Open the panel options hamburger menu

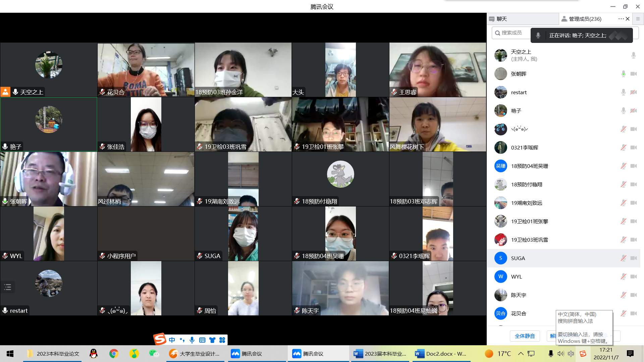point(638,19)
